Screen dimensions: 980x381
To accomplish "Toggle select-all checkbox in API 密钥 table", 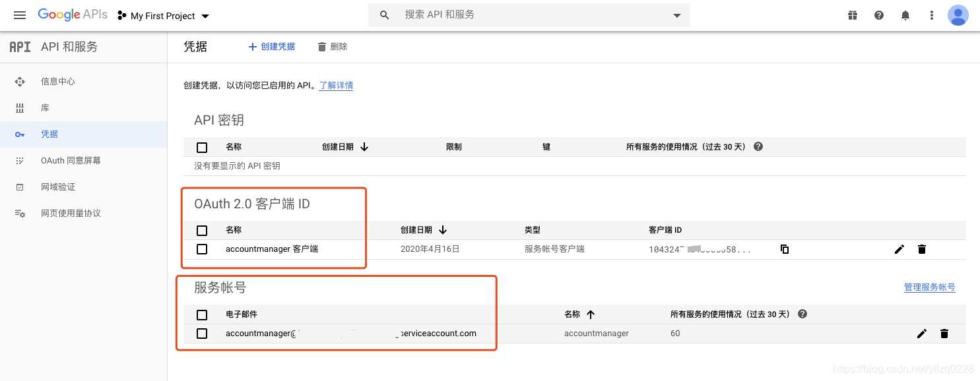I will [202, 148].
